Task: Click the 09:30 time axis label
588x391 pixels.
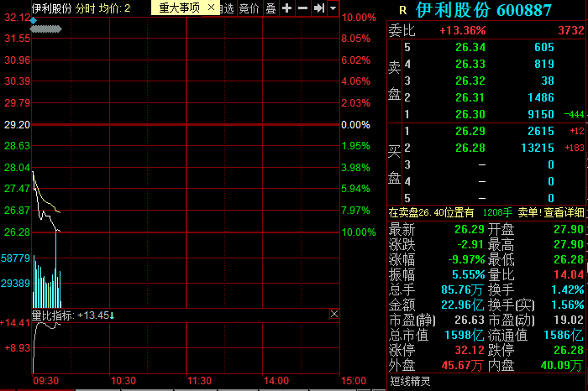Action: coord(45,381)
